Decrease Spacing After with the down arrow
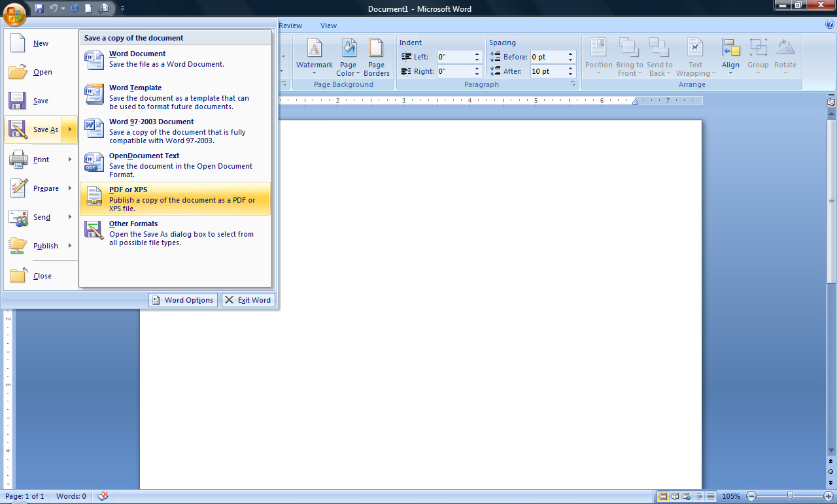Screen dimensions: 837x504 coord(571,75)
